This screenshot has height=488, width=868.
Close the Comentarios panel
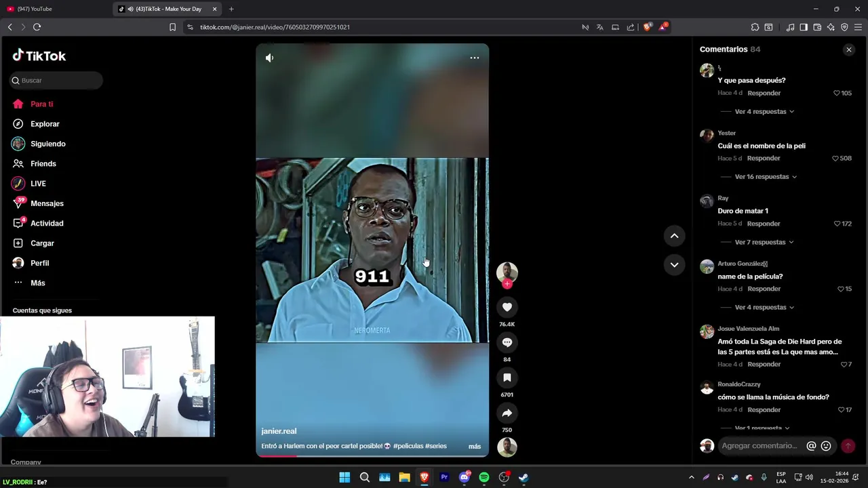[848, 49]
